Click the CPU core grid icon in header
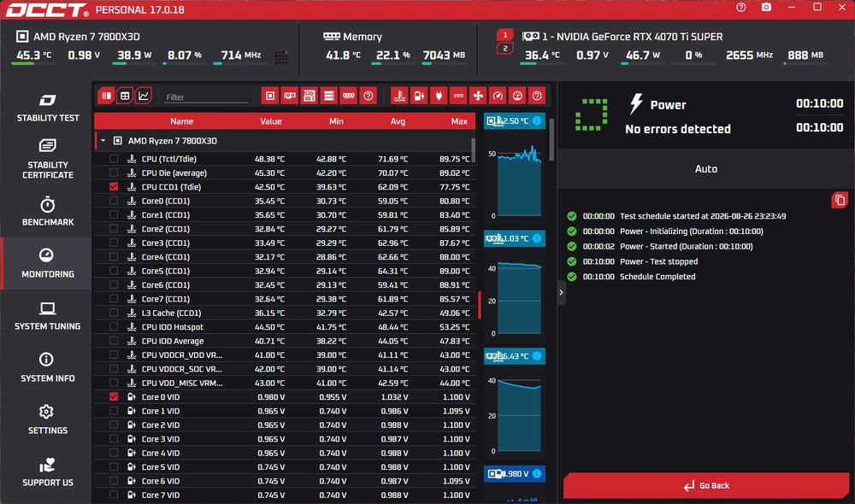855x504 pixels. click(281, 56)
